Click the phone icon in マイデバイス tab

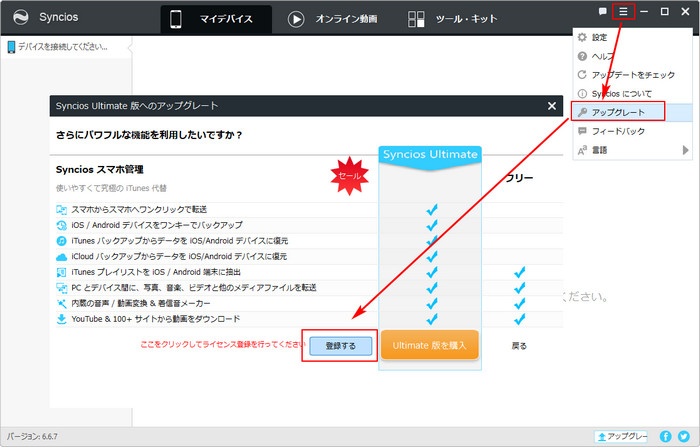point(176,19)
